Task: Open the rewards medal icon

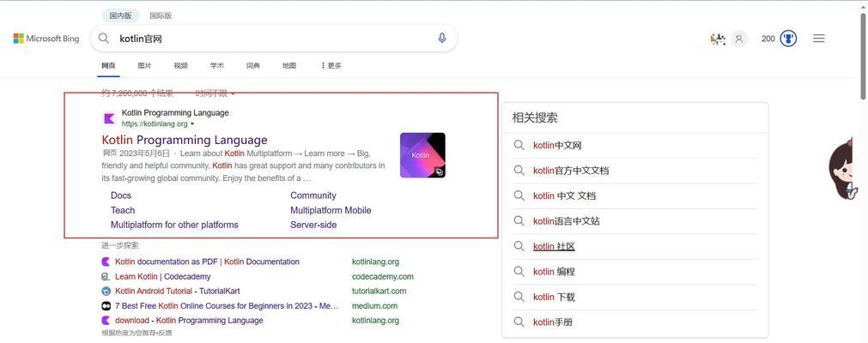Action: [788, 39]
